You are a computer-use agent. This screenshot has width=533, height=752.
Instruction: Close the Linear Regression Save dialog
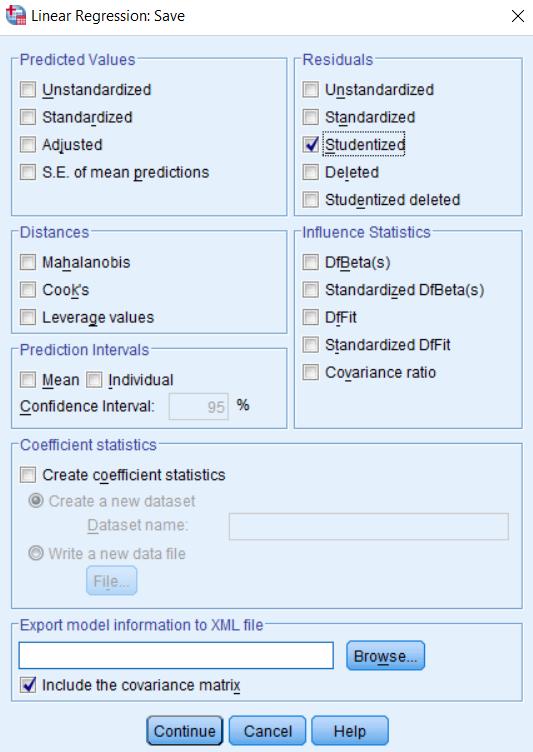point(518,16)
